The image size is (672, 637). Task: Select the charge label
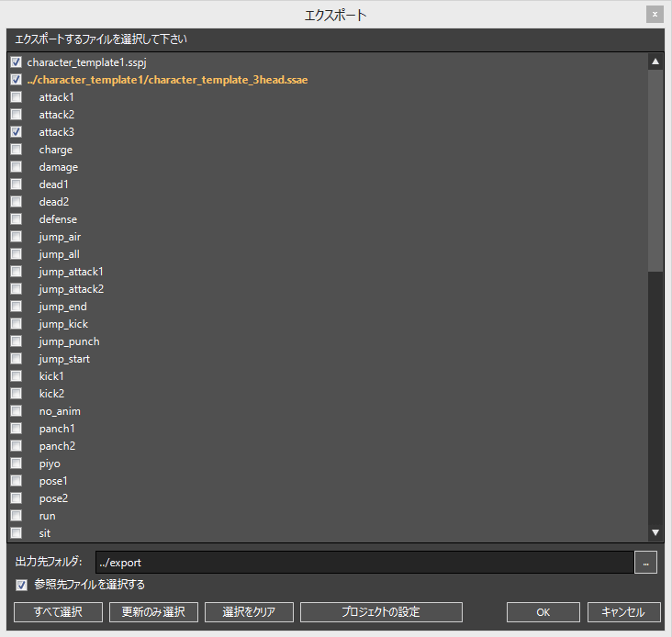[56, 151]
